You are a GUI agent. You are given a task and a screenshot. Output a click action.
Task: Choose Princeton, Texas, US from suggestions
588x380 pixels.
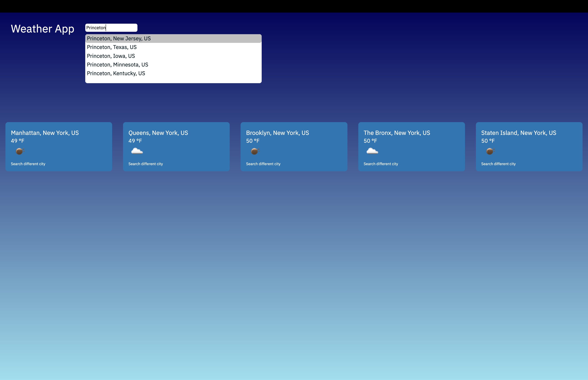click(x=112, y=47)
